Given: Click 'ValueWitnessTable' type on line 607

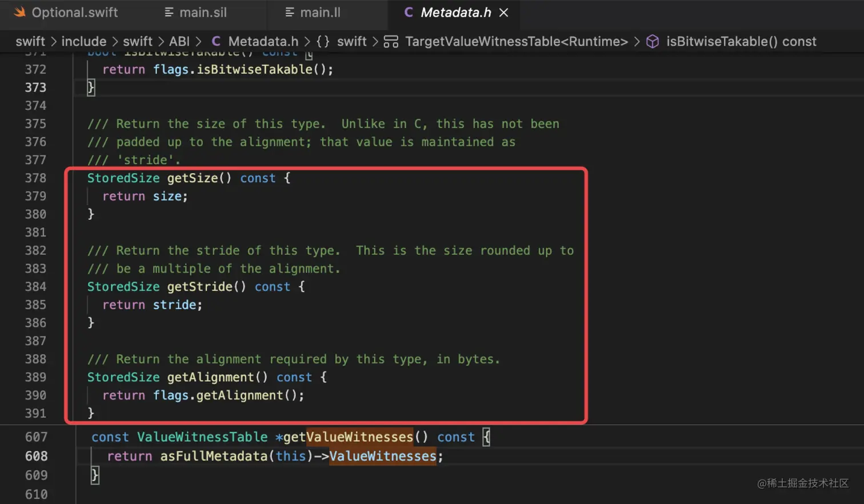Looking at the screenshot, I should click(x=202, y=437).
